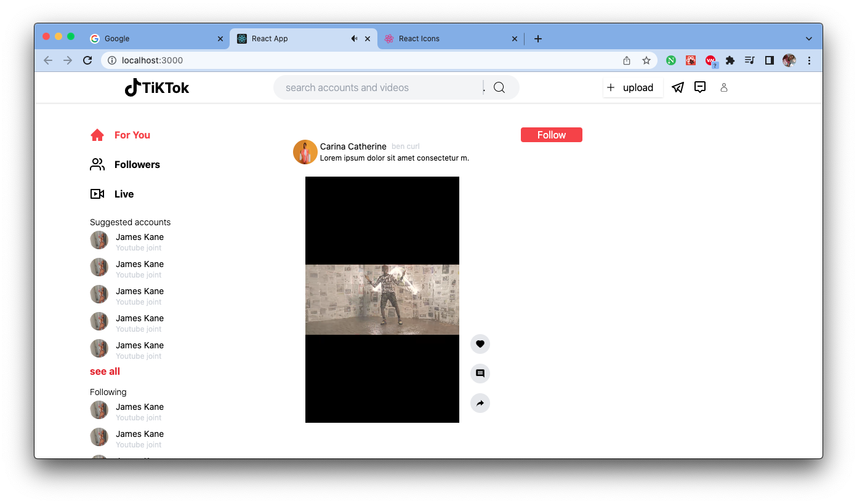
Task: Go back in browser
Action: (48, 60)
